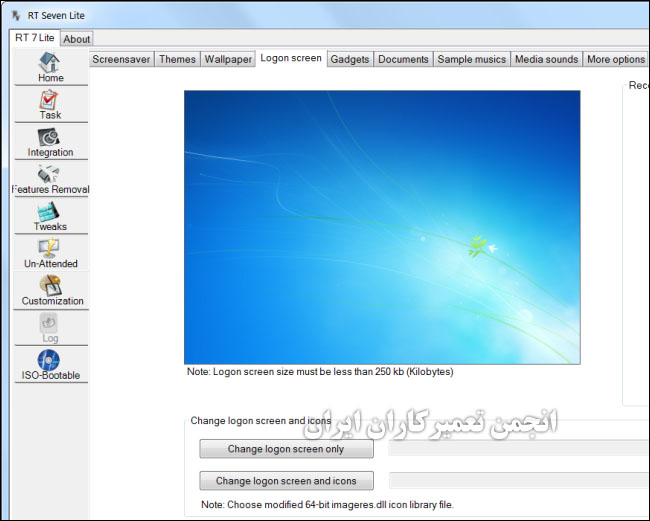This screenshot has height=521, width=650.
Task: Click the icon library path field
Action: 519,480
